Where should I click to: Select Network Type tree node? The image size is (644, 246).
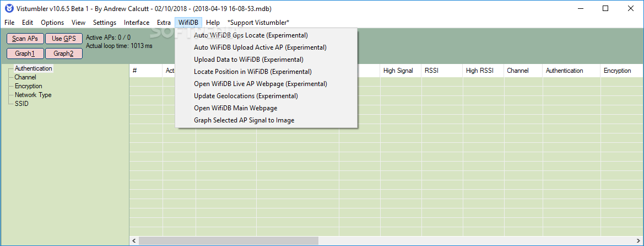(x=33, y=95)
